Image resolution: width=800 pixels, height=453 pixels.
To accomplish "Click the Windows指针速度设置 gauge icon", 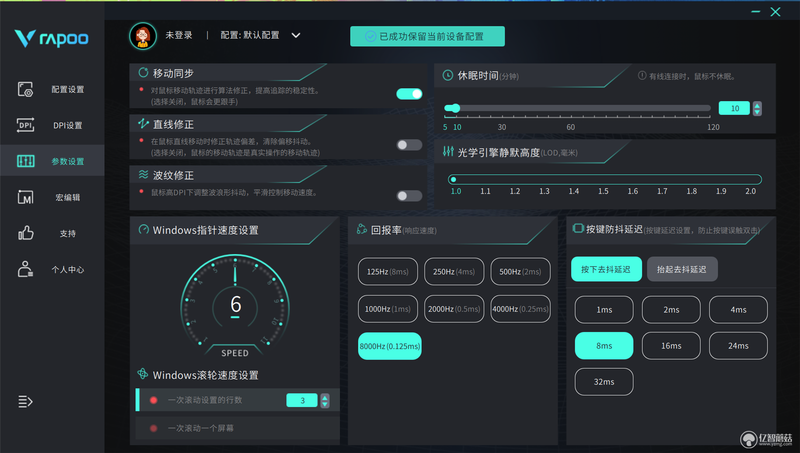I will tap(143, 230).
